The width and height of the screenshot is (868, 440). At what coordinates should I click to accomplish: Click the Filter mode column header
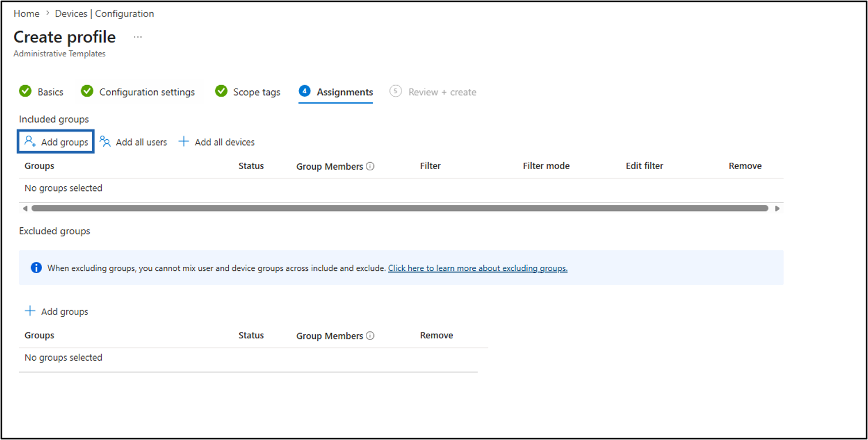coord(546,166)
